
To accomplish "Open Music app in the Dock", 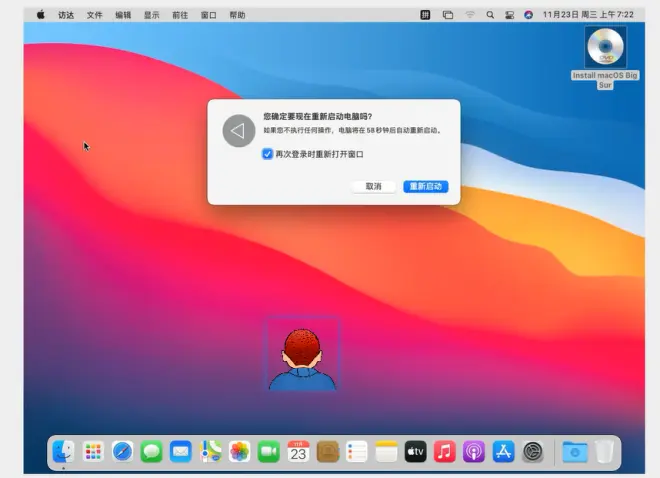I will point(444,452).
